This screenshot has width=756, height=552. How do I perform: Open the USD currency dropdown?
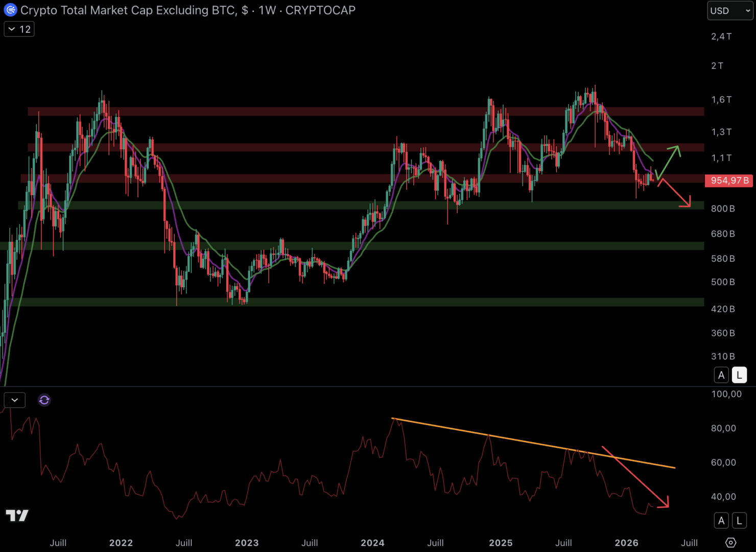729,11
